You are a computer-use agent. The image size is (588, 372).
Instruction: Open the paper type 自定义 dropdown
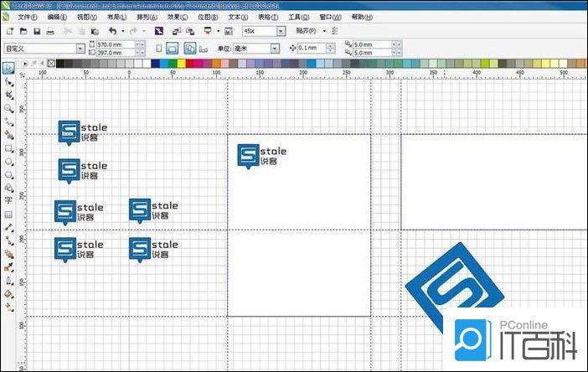click(x=80, y=49)
